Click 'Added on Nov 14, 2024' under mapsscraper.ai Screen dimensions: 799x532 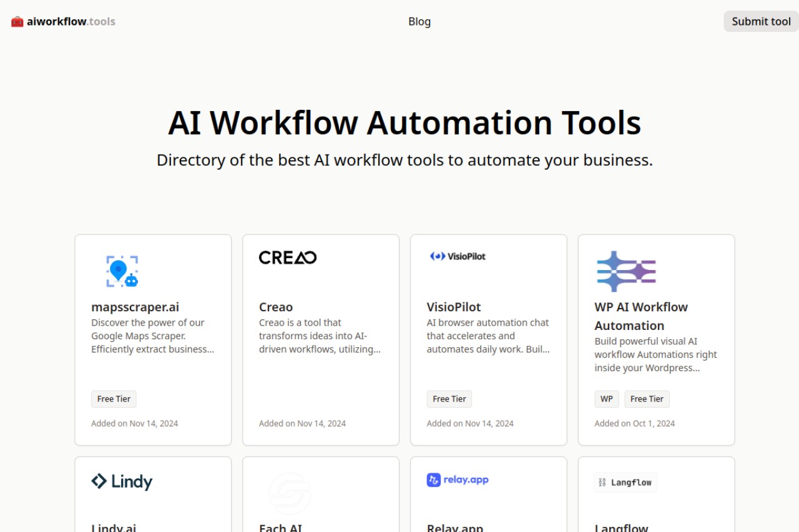135,423
